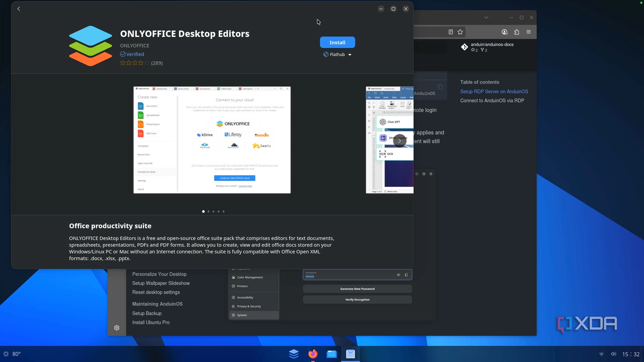The image size is (644, 362).
Task: Open the weather widget showing 80°
Action: [x=12, y=354]
